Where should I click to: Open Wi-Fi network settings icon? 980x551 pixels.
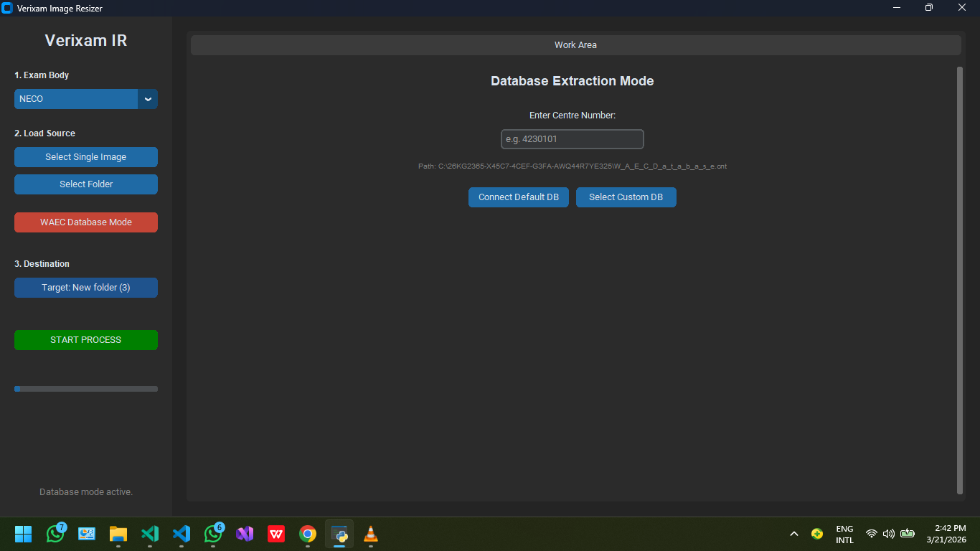point(872,534)
